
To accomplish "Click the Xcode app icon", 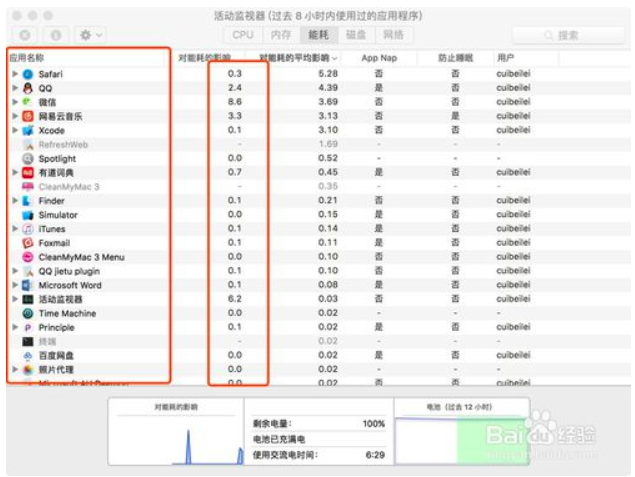I will pos(28,130).
